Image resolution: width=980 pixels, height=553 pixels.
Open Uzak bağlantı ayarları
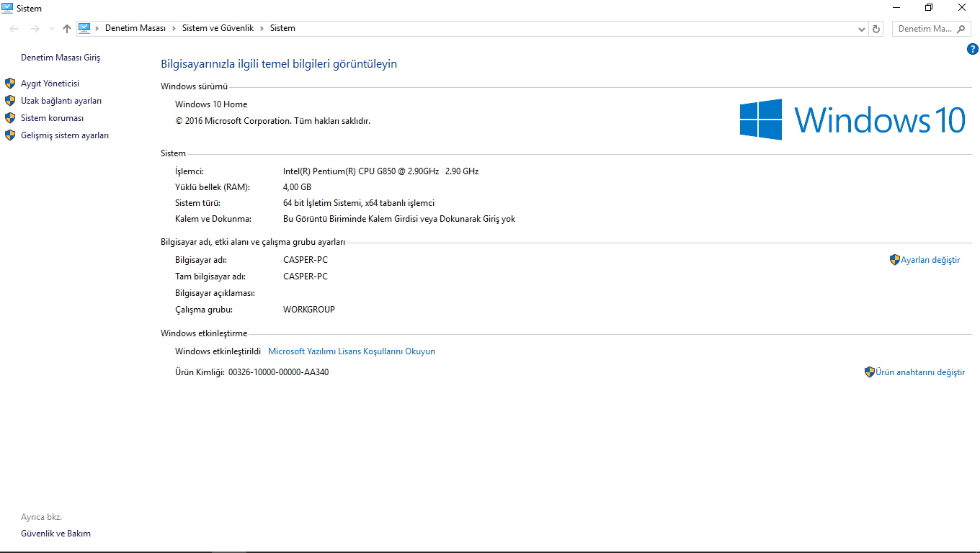61,101
